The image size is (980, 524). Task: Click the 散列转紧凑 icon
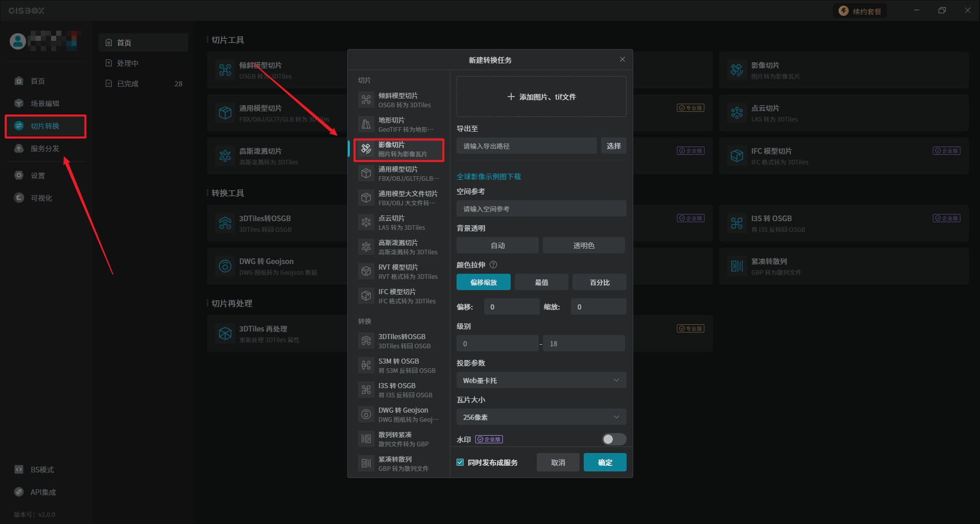[x=366, y=439]
